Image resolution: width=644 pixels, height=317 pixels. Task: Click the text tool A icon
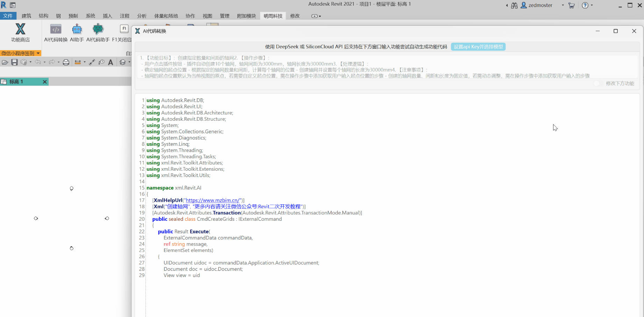(110, 62)
